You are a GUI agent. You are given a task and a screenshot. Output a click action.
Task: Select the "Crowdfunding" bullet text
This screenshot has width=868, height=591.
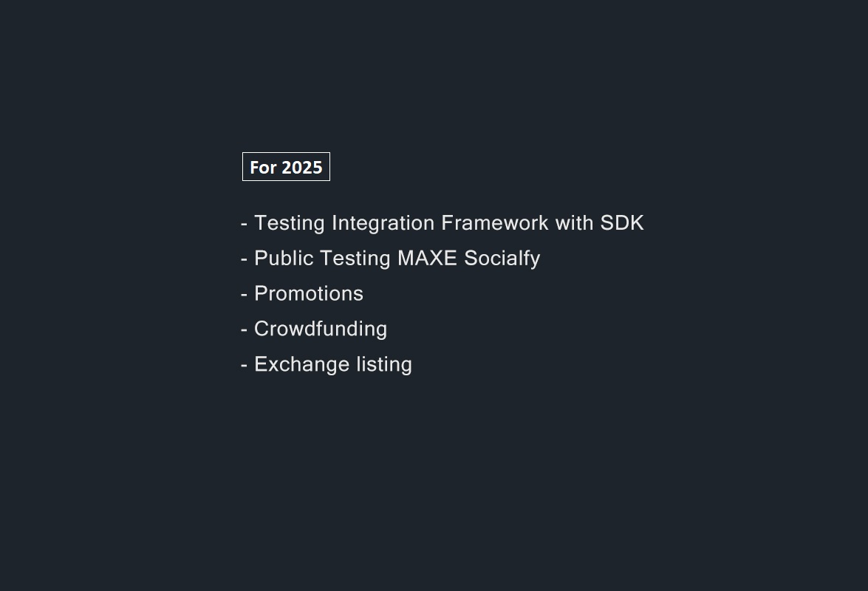[x=321, y=329]
